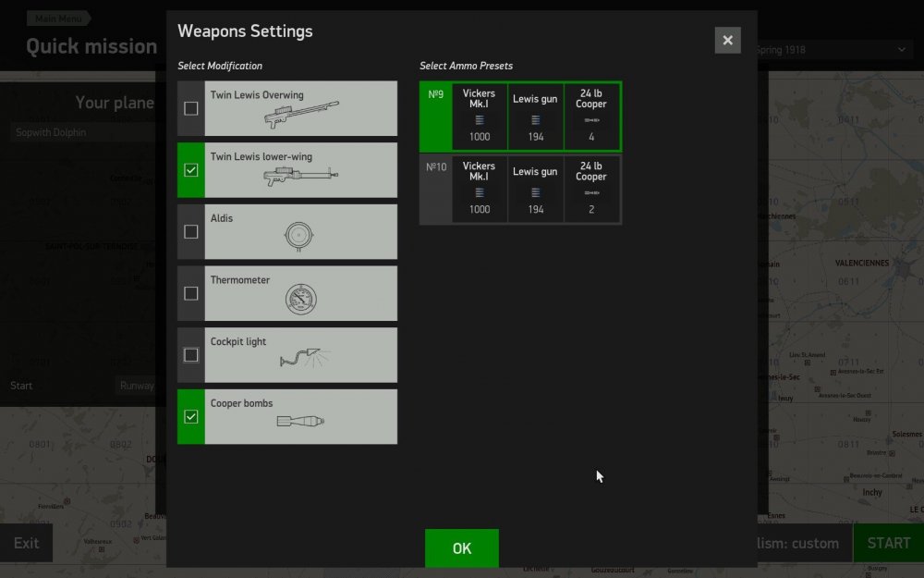Tick the Thermometer modification checkbox
This screenshot has height=578, width=924.
click(x=191, y=293)
